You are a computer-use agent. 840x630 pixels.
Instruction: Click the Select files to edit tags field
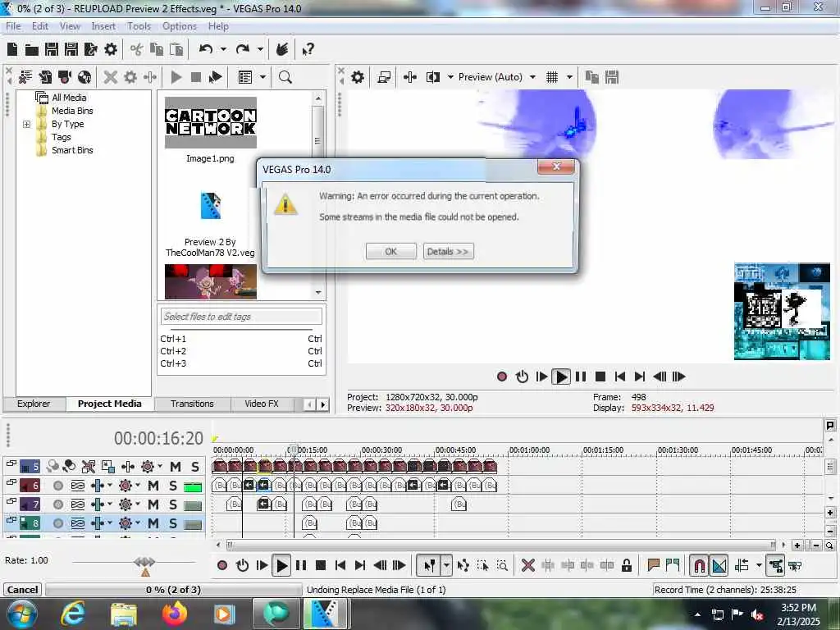pos(241,317)
